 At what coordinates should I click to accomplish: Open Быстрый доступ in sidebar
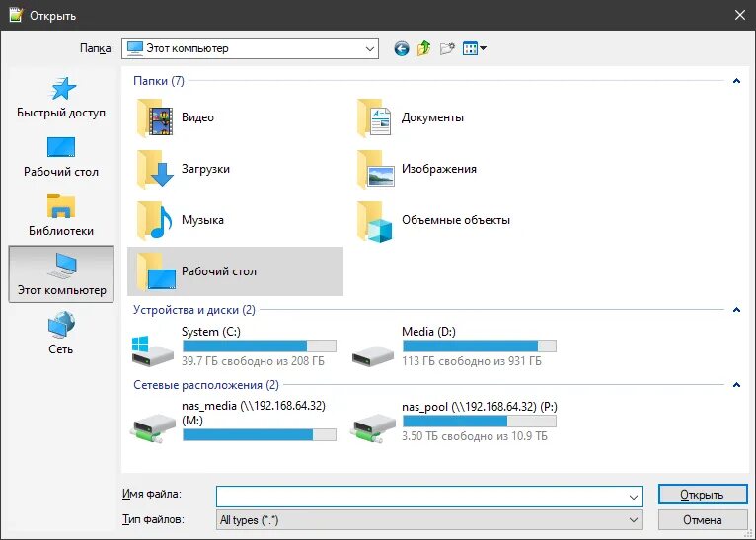[61, 98]
